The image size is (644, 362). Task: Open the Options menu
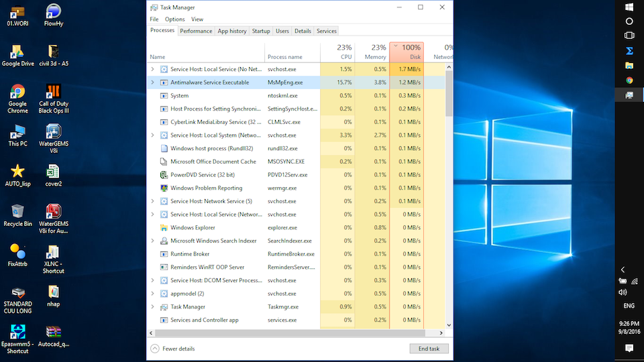[x=174, y=19]
